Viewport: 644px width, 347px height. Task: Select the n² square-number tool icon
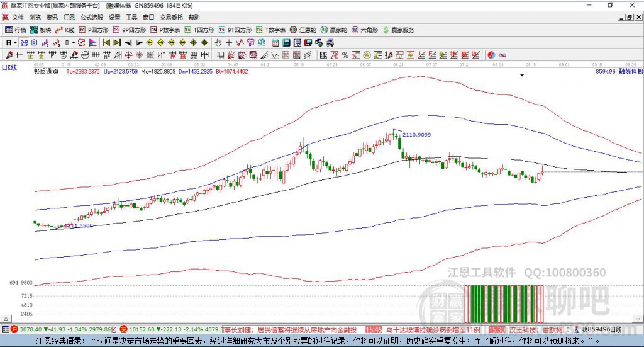pyautogui.click(x=107, y=55)
